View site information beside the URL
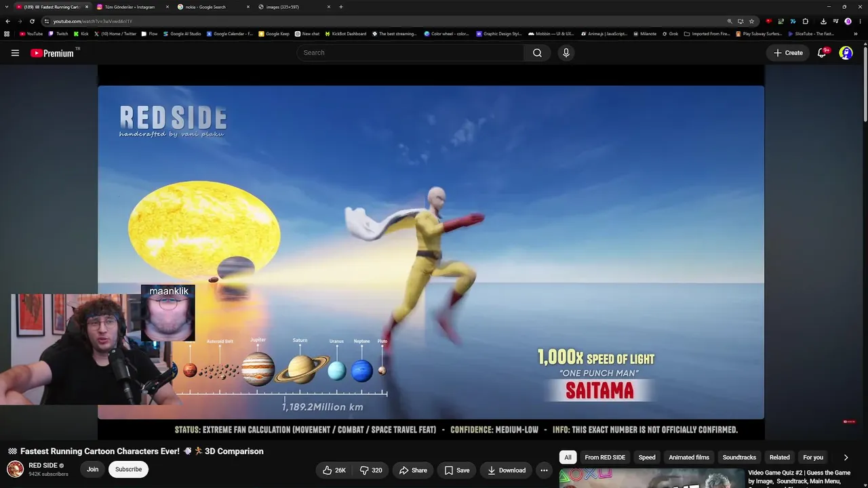The image size is (868, 488). (47, 21)
